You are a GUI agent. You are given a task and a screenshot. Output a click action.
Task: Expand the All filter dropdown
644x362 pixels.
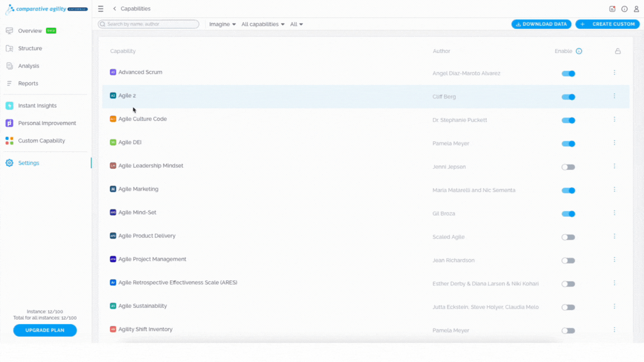[x=296, y=24]
